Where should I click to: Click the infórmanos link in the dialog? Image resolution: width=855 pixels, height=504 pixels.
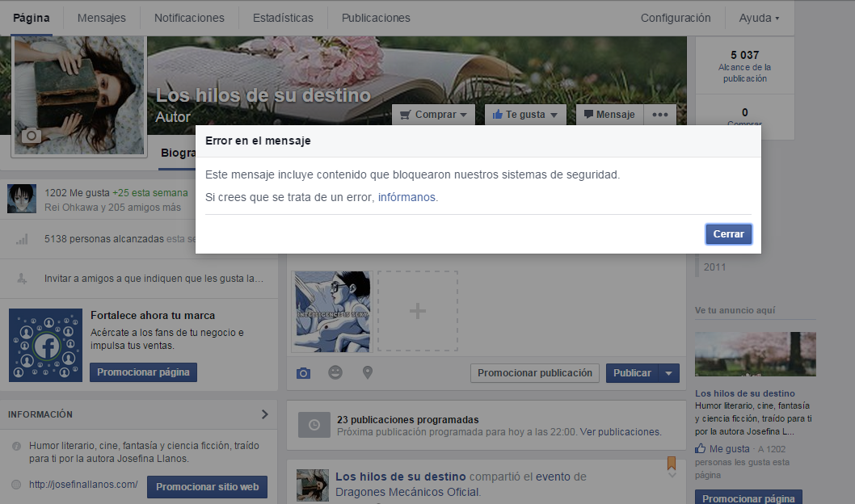point(406,197)
